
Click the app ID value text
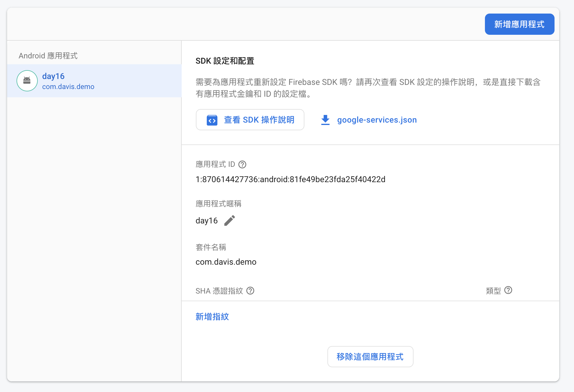coord(290,179)
